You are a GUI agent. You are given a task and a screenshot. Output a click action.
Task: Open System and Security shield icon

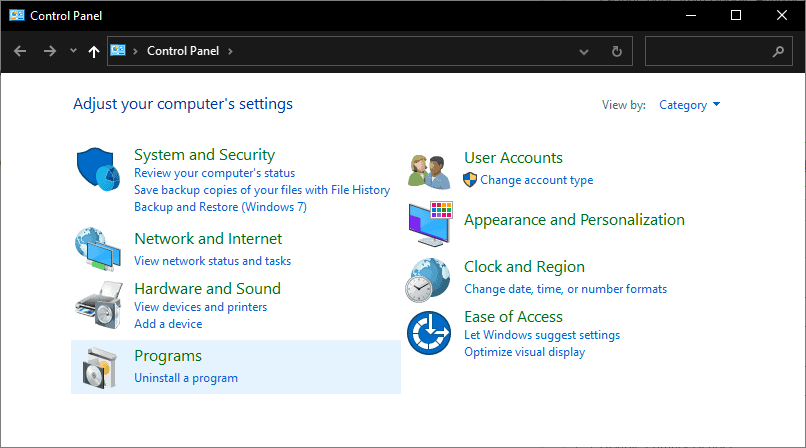click(x=98, y=169)
